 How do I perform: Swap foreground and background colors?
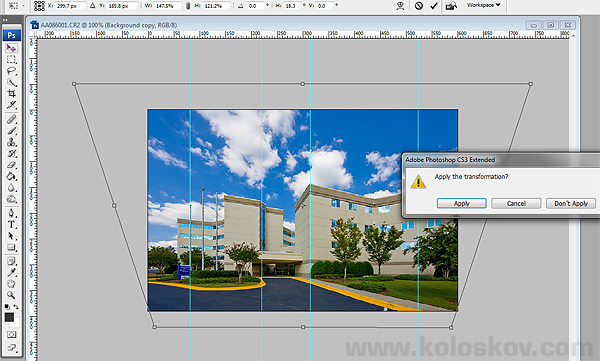(16, 307)
